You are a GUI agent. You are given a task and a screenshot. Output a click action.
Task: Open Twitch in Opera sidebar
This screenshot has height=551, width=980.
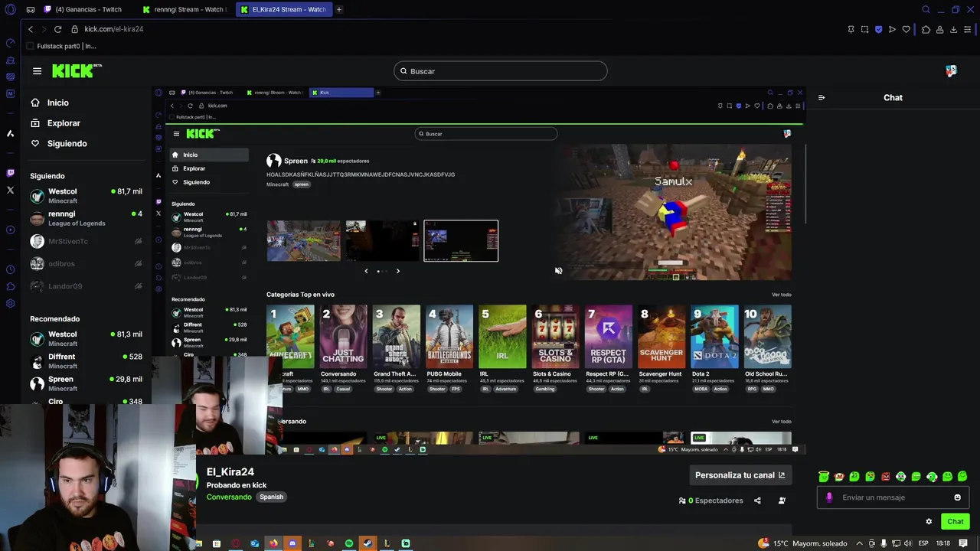(10, 173)
